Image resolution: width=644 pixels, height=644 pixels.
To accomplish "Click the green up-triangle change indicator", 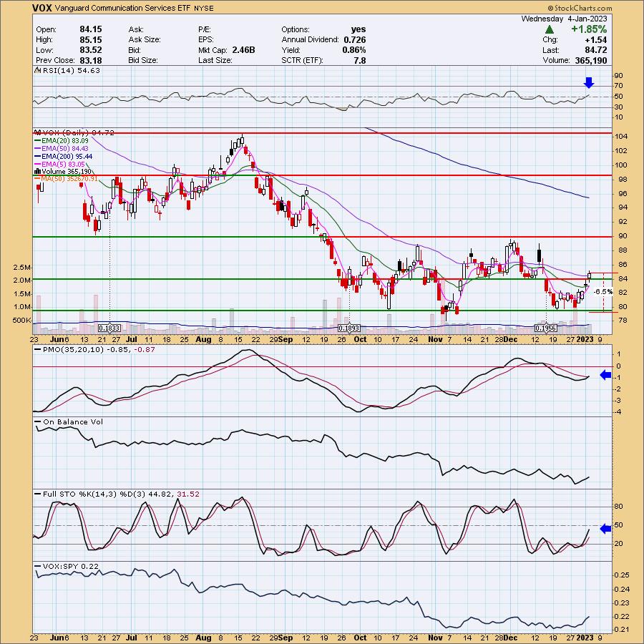I will tap(550, 29).
